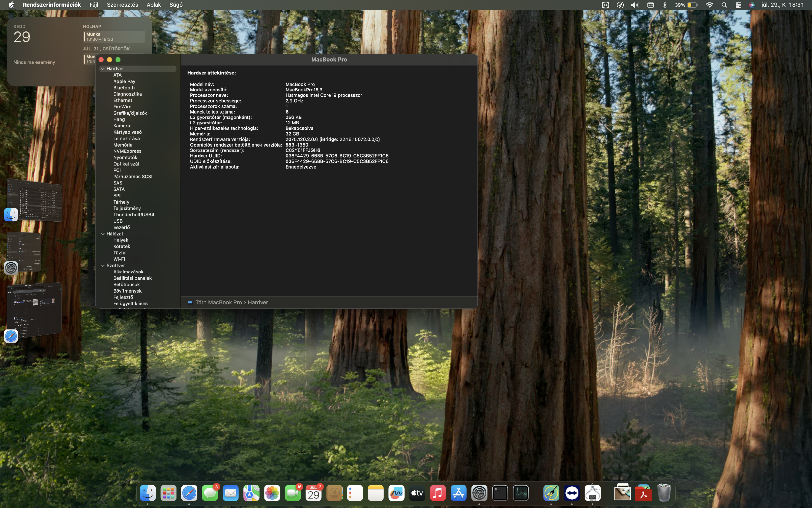Click the menu bar date and time

click(x=782, y=5)
